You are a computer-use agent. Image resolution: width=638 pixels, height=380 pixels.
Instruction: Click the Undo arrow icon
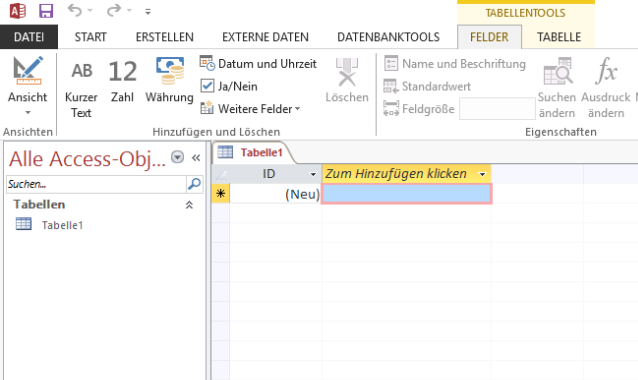[x=75, y=10]
